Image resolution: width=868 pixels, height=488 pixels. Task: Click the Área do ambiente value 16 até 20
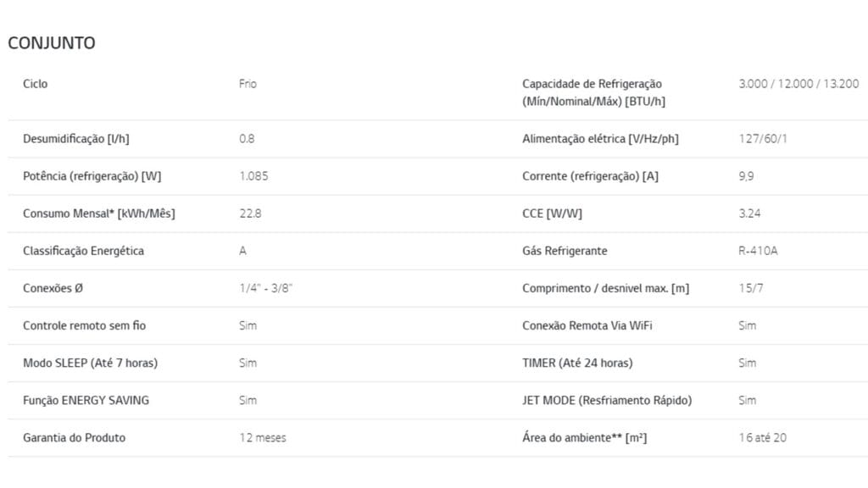[x=763, y=438]
